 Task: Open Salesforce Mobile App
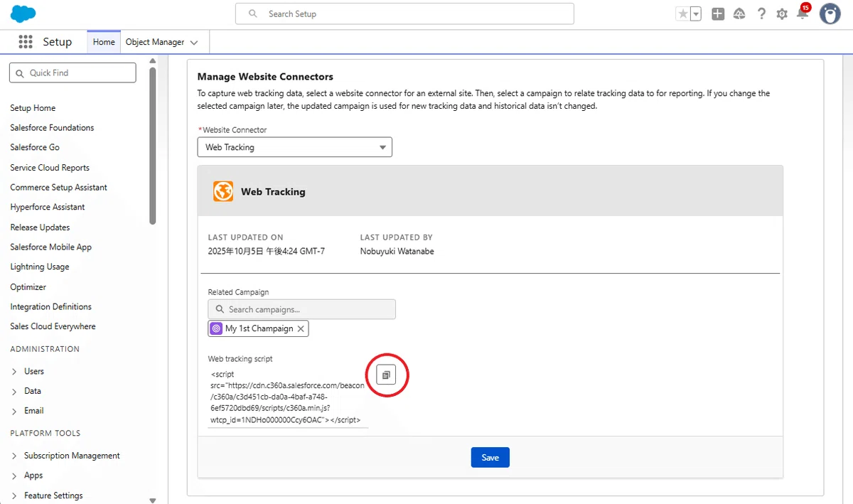[x=50, y=247]
